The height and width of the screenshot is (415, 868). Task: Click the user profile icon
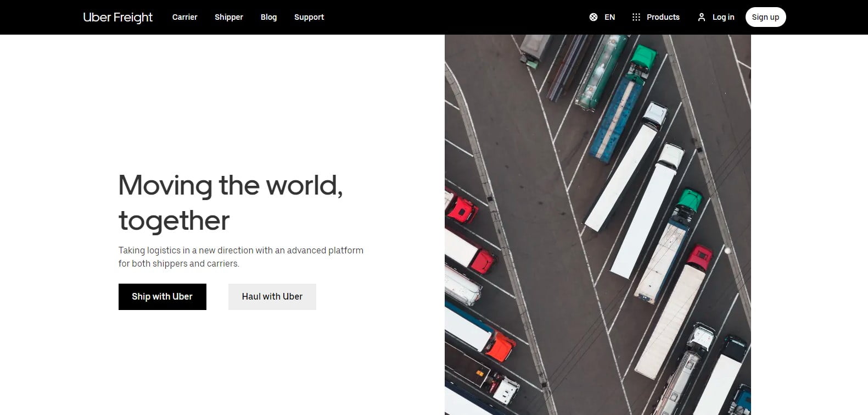coord(701,17)
